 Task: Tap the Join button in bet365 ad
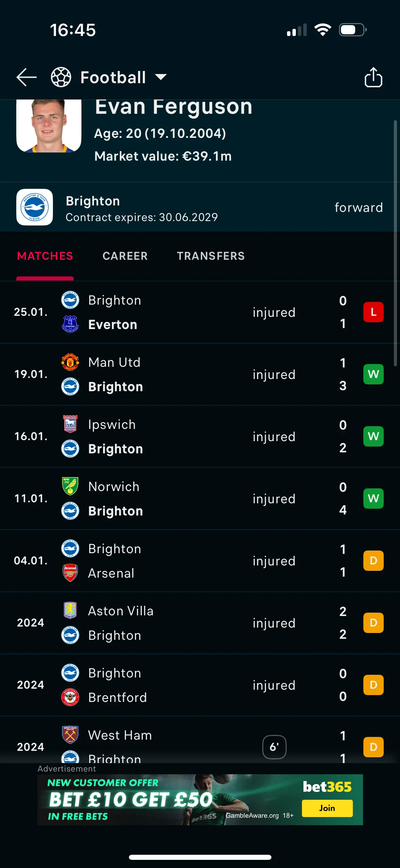[327, 808]
